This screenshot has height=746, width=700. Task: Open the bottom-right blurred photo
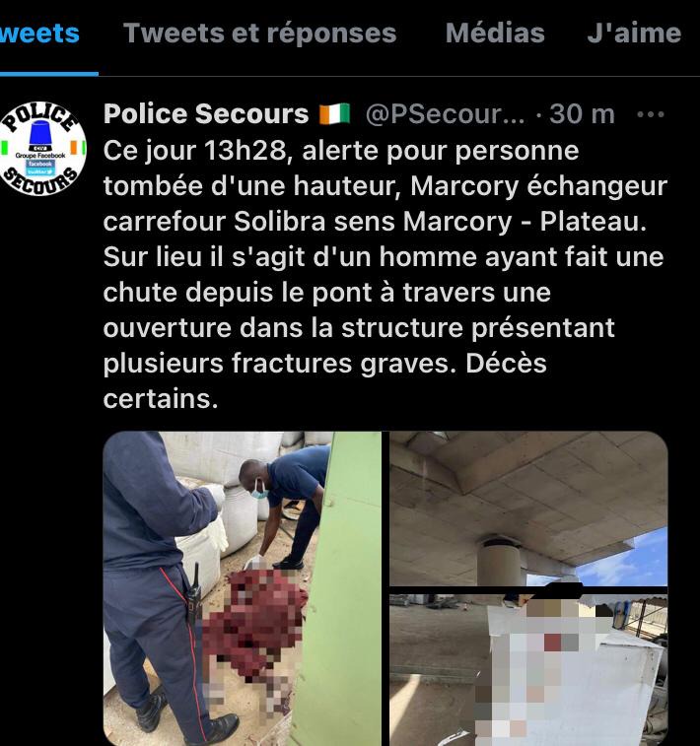click(528, 670)
